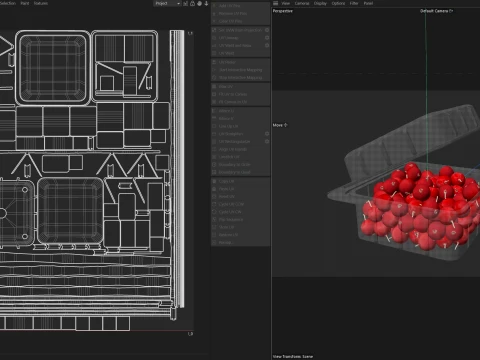
Task: Open the viewport Filter menu
Action: point(354,3)
